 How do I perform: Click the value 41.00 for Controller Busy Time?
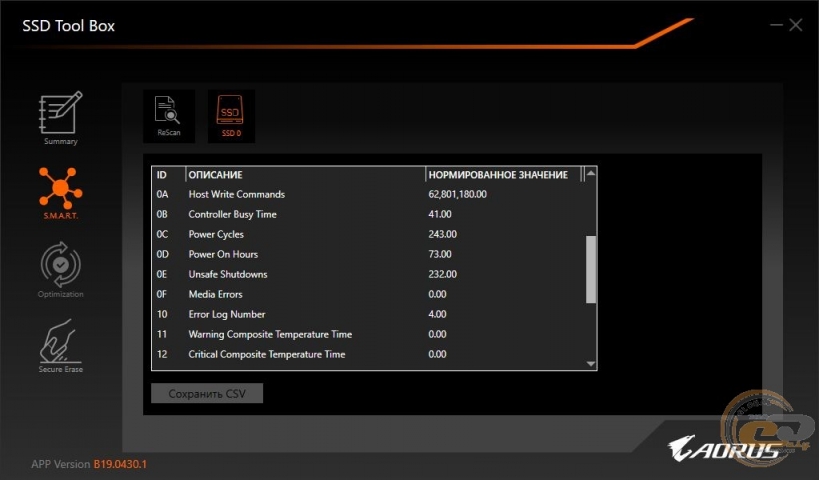pos(440,214)
